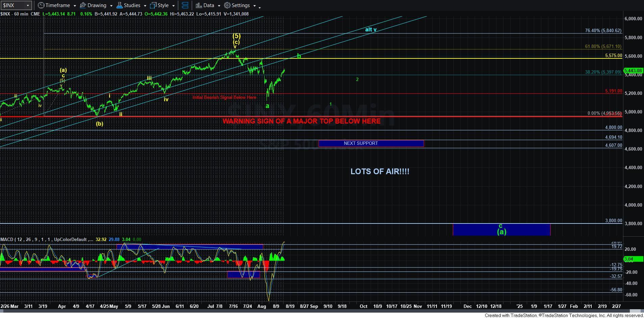The height and width of the screenshot is (318, 644).
Task: Click the blue stacked-bars toolbar icon
Action: [x=185, y=5]
